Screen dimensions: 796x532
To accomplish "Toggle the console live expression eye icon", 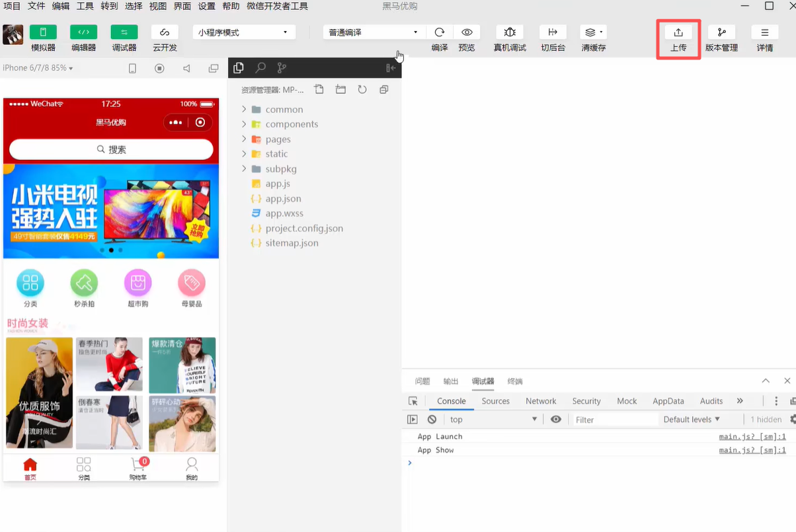I will click(x=556, y=420).
